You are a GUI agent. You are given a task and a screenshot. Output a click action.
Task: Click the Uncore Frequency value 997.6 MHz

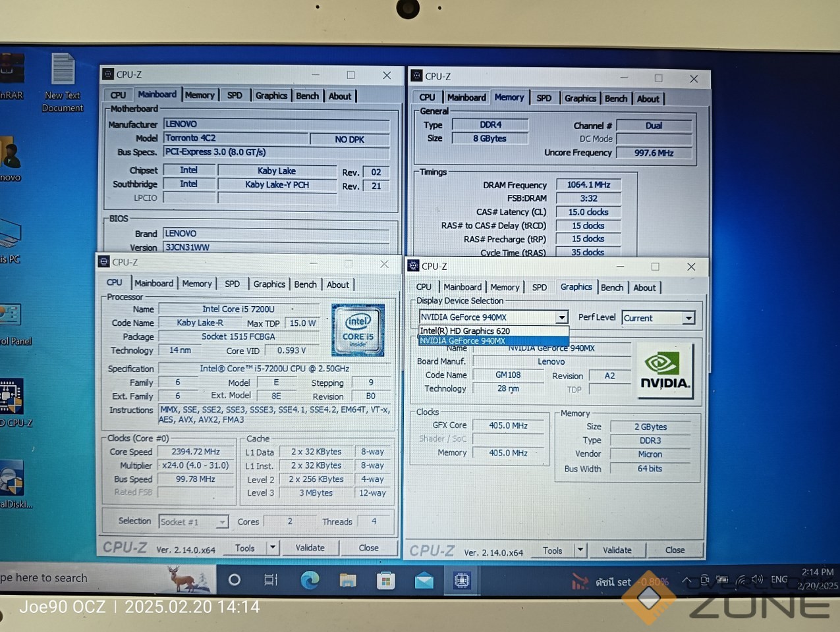click(x=654, y=153)
